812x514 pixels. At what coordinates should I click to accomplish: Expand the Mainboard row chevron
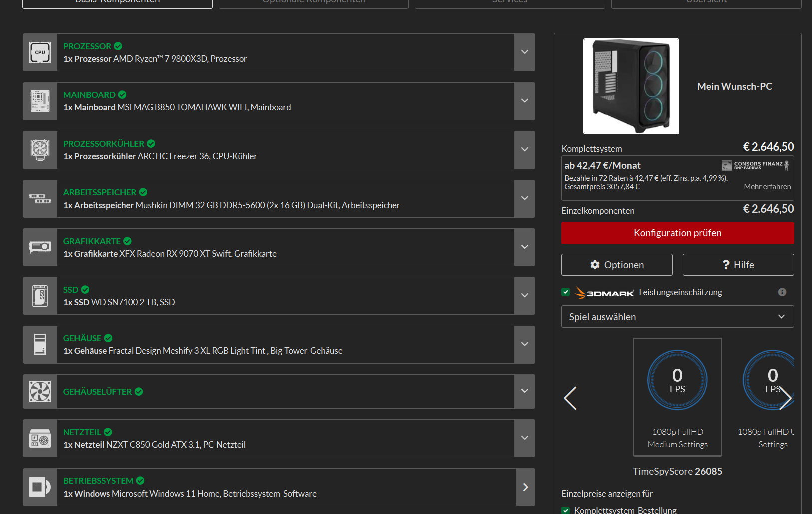click(x=525, y=101)
